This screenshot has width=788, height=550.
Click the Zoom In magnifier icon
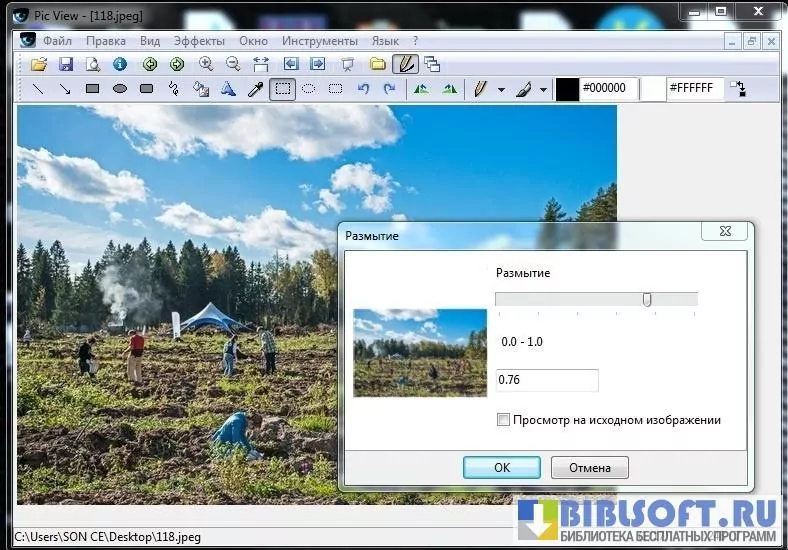206,64
